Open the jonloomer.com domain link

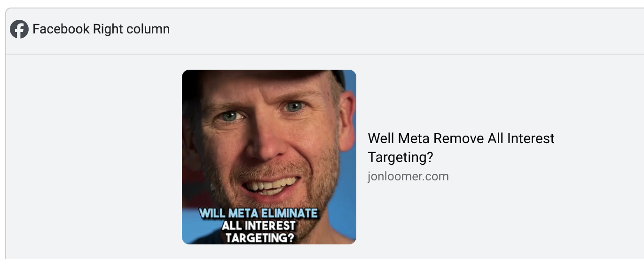[408, 177]
